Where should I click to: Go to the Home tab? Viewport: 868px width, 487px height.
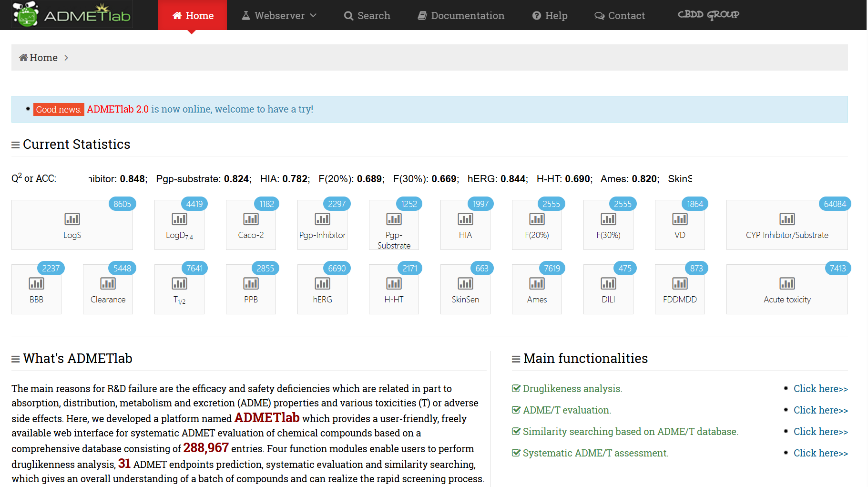[x=193, y=16]
